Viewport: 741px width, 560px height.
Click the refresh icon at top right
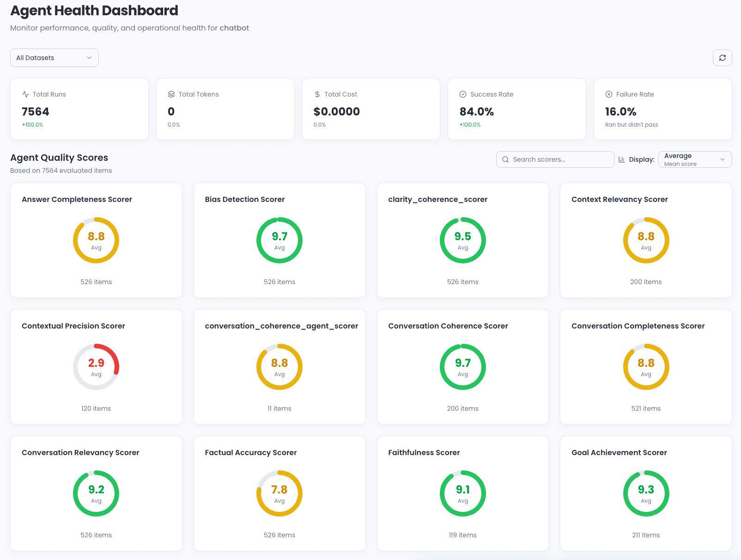point(722,58)
